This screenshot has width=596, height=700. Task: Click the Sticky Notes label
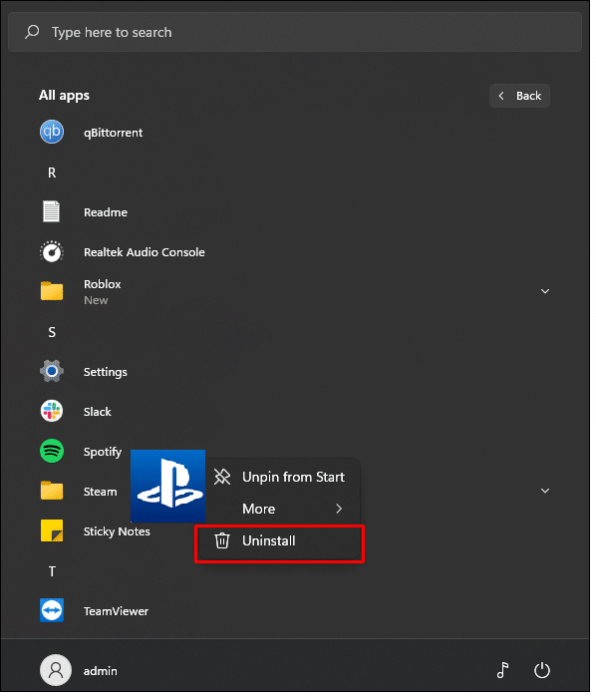118,533
